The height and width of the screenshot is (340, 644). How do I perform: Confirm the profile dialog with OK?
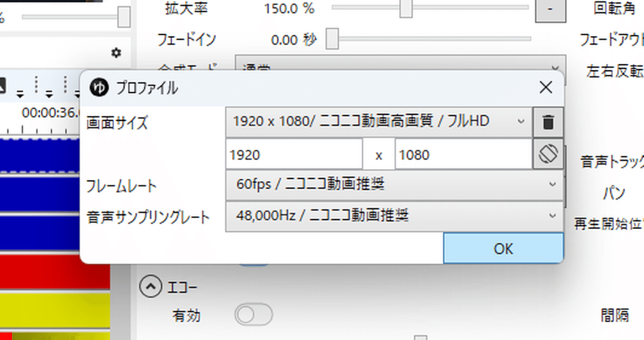click(503, 248)
